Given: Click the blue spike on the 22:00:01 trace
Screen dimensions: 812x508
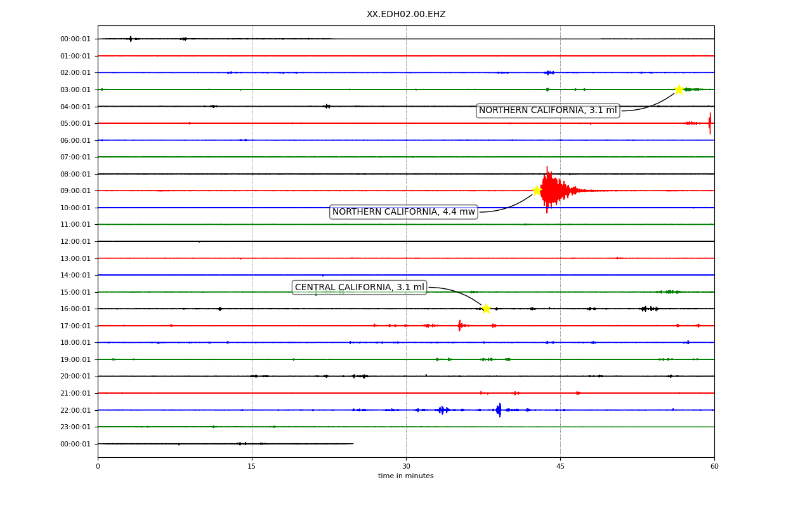Looking at the screenshot, I should pos(499,410).
